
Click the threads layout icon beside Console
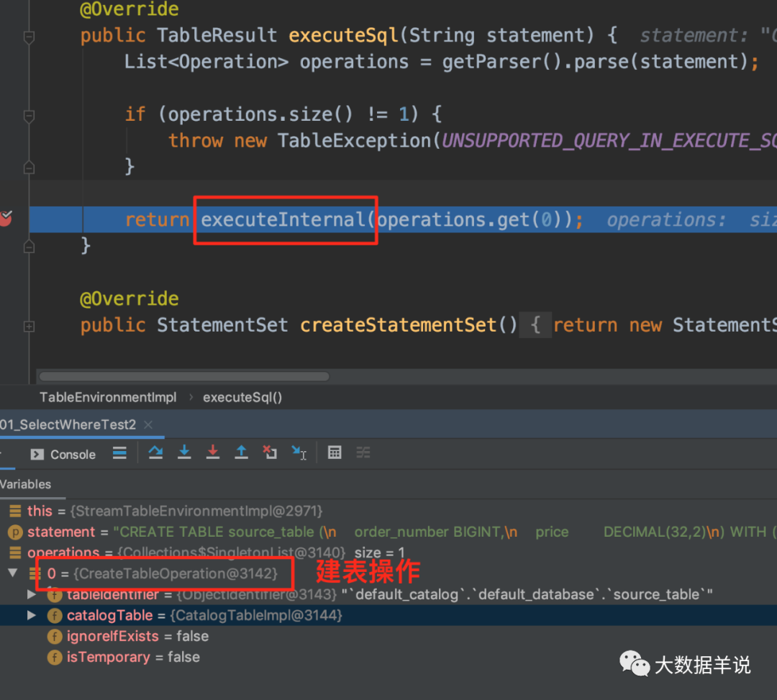tap(119, 453)
